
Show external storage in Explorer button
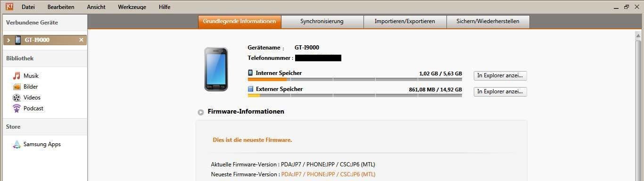(x=500, y=92)
